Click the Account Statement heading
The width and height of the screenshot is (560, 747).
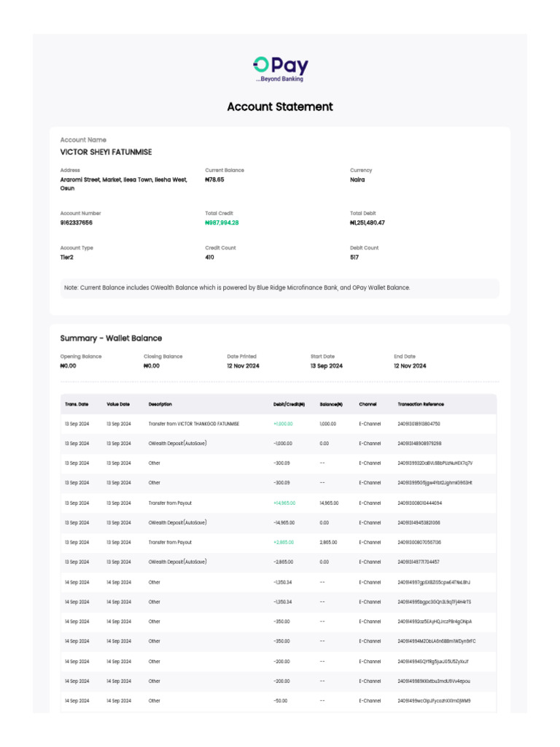(x=280, y=107)
